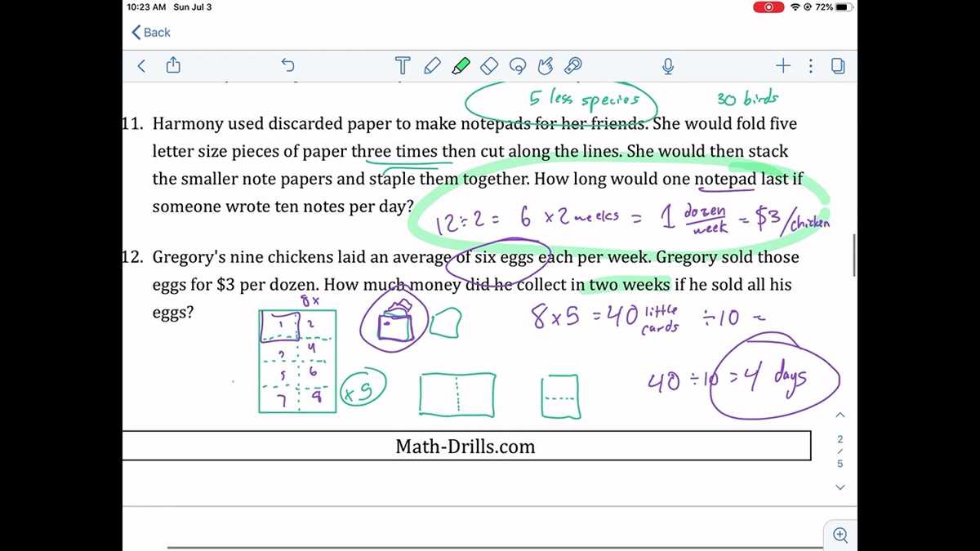Go to next page with down chevron
Screen dimensions: 980x551
click(x=840, y=487)
